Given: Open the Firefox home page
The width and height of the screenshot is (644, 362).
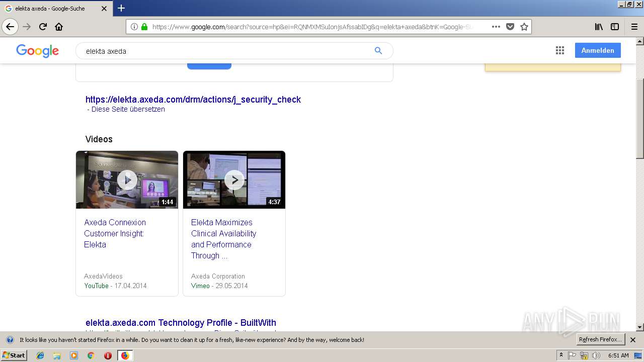Looking at the screenshot, I should (59, 27).
